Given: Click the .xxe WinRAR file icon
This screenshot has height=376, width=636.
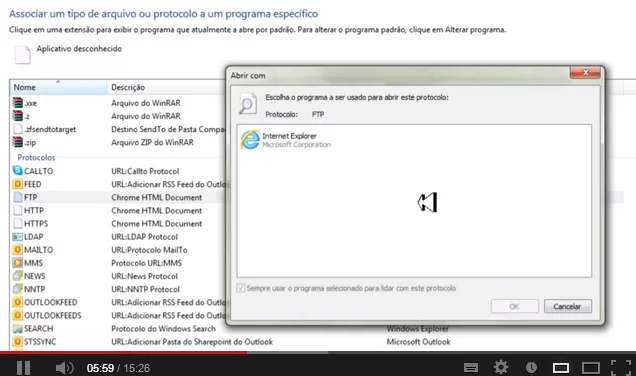Looking at the screenshot, I should tap(17, 103).
